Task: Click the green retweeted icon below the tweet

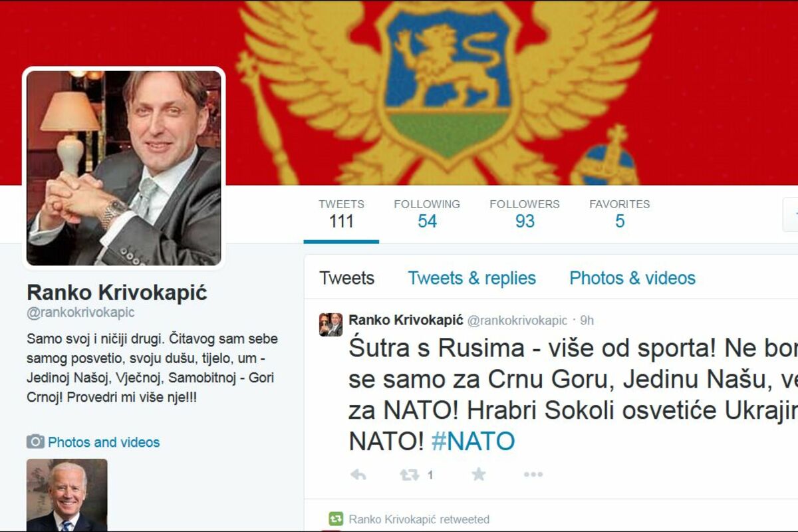Action: pyautogui.click(x=336, y=519)
